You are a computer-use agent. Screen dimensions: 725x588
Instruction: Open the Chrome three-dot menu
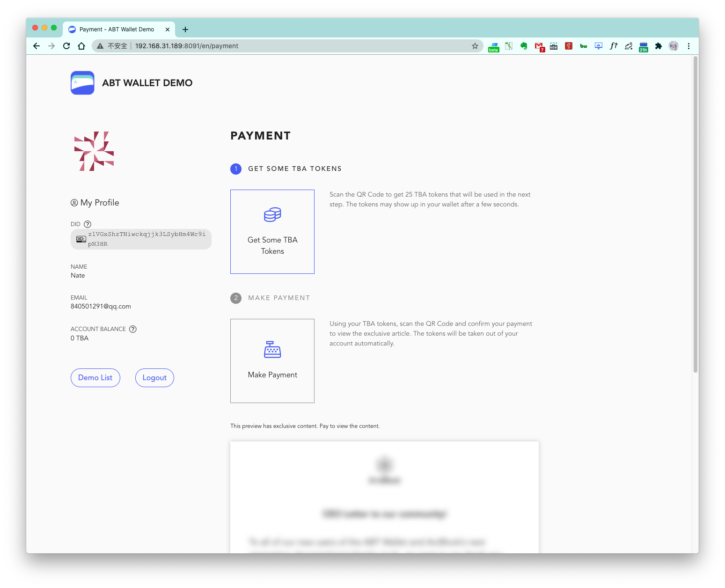click(x=688, y=46)
